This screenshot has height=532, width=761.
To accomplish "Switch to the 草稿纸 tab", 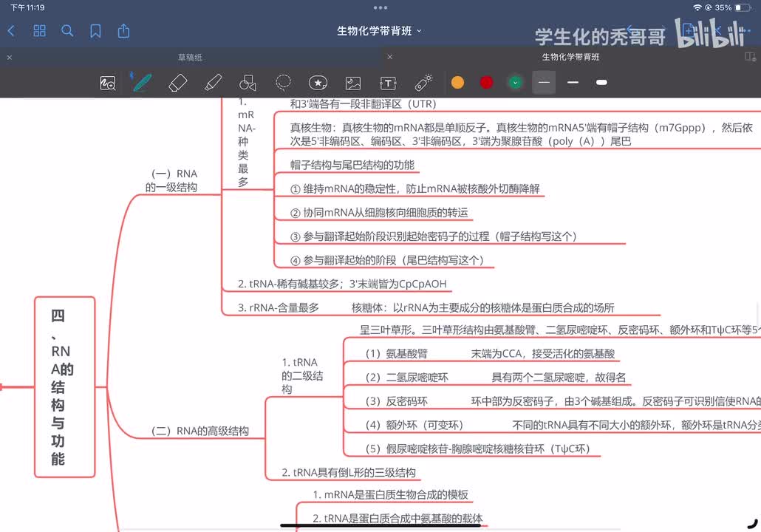I will tap(190, 58).
